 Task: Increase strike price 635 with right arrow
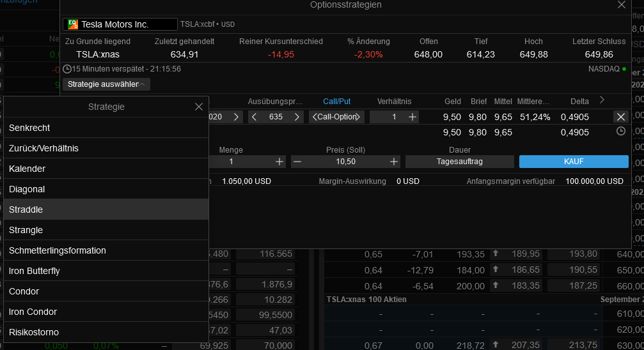297,117
